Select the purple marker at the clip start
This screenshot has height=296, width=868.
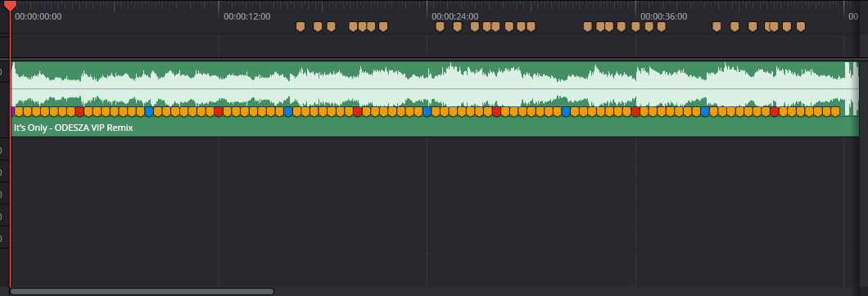tap(12, 111)
